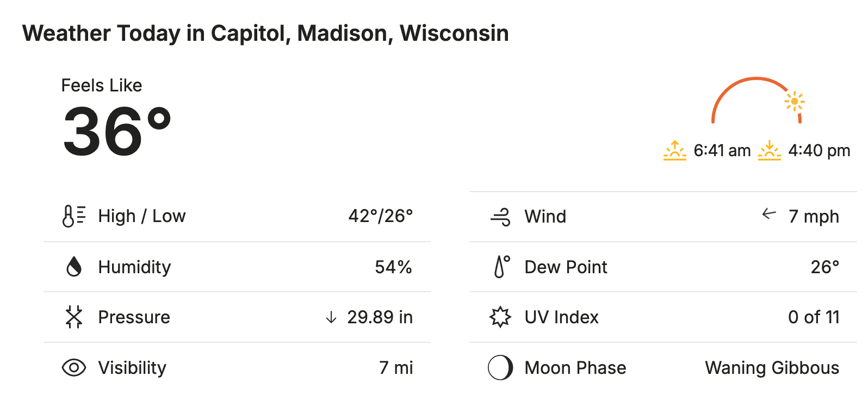The height and width of the screenshot is (406, 868).
Task: Click the moon phase icon
Action: point(500,368)
